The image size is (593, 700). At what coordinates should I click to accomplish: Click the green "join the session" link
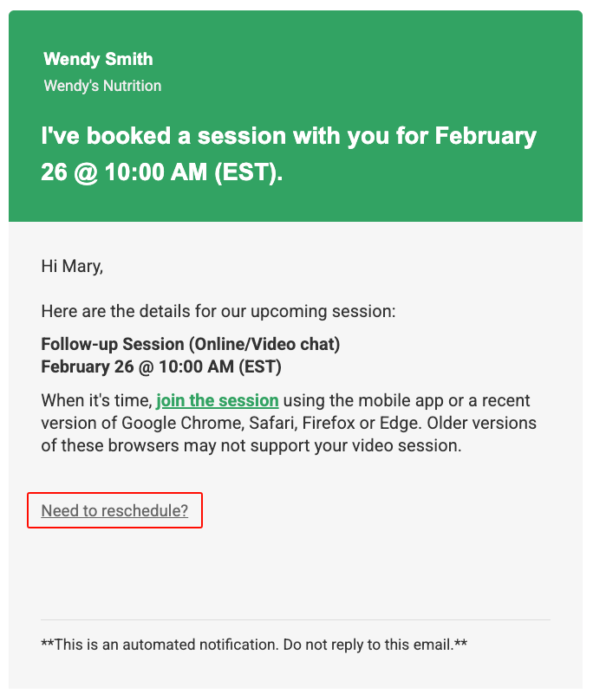pyautogui.click(x=218, y=401)
